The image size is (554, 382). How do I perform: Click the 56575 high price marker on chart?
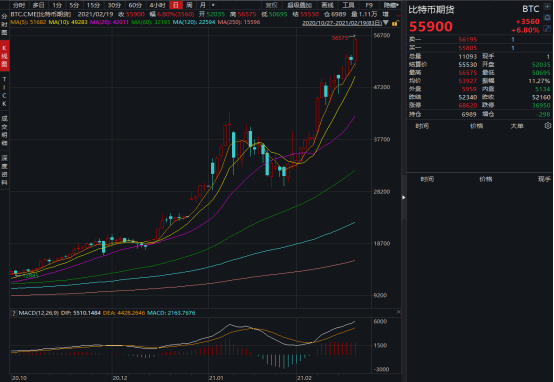coord(340,38)
